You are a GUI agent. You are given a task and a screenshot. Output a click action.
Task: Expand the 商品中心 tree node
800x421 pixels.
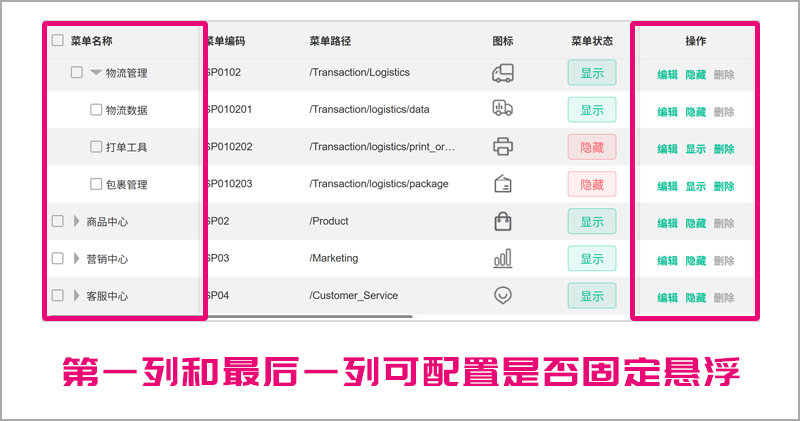77,221
